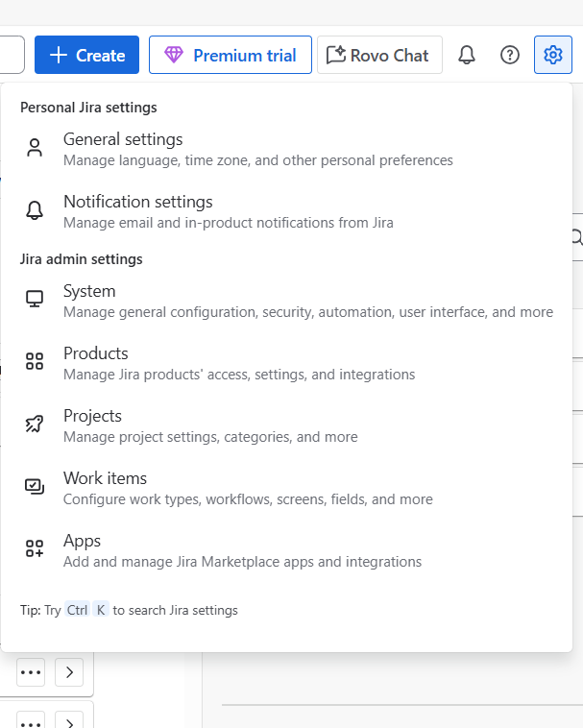583x728 pixels.
Task: Click 'Manage email and in-product notifications' text
Action: pos(229,223)
